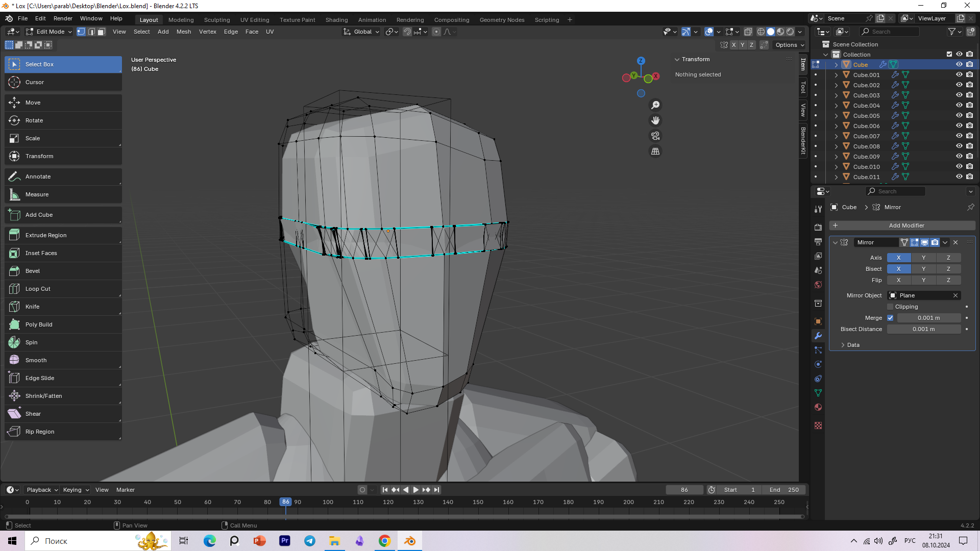Expand the Cube.005 outliner entry
The image size is (980, 551).
click(x=836, y=116)
